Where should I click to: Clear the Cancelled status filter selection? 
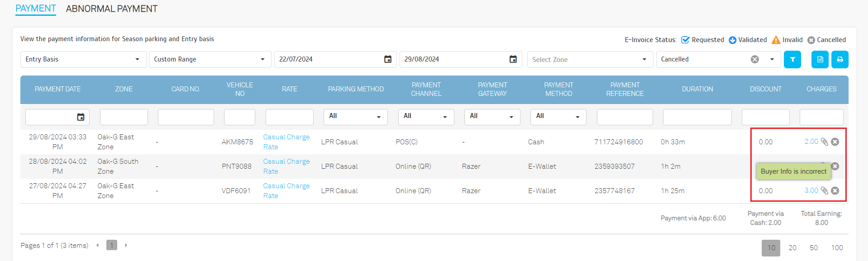[754, 59]
